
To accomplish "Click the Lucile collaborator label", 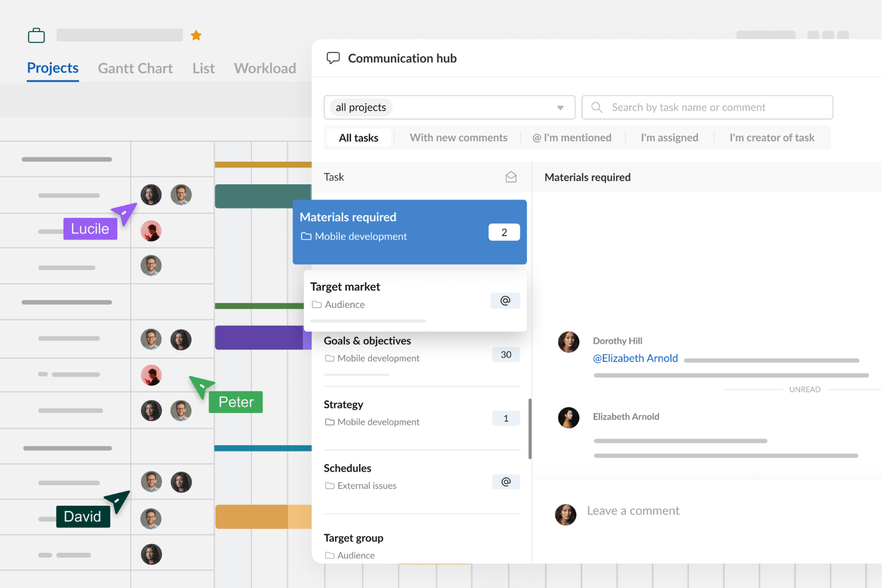I will pos(90,229).
